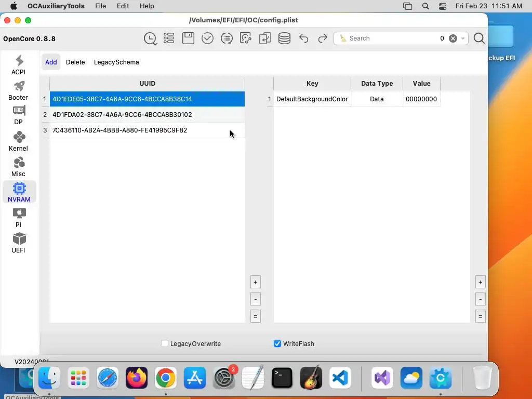This screenshot has height=399, width=532.
Task: Clear the search field with X icon
Action: click(x=453, y=38)
